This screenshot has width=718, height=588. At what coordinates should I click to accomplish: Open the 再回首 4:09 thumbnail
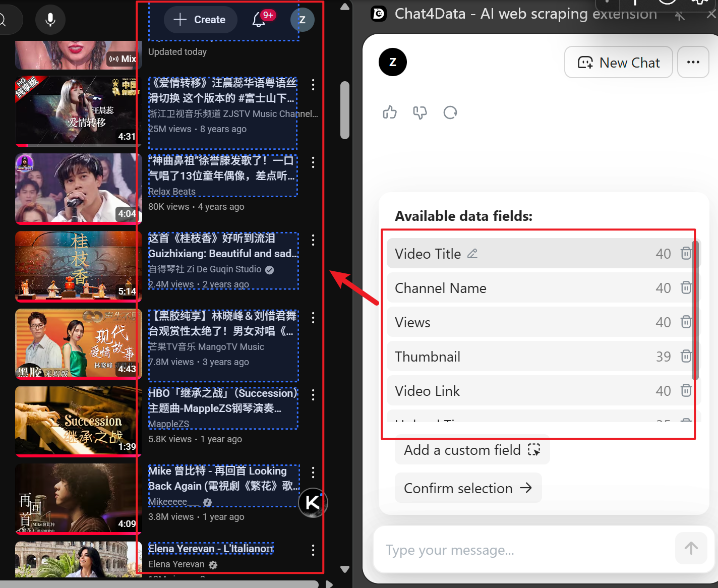(x=78, y=499)
